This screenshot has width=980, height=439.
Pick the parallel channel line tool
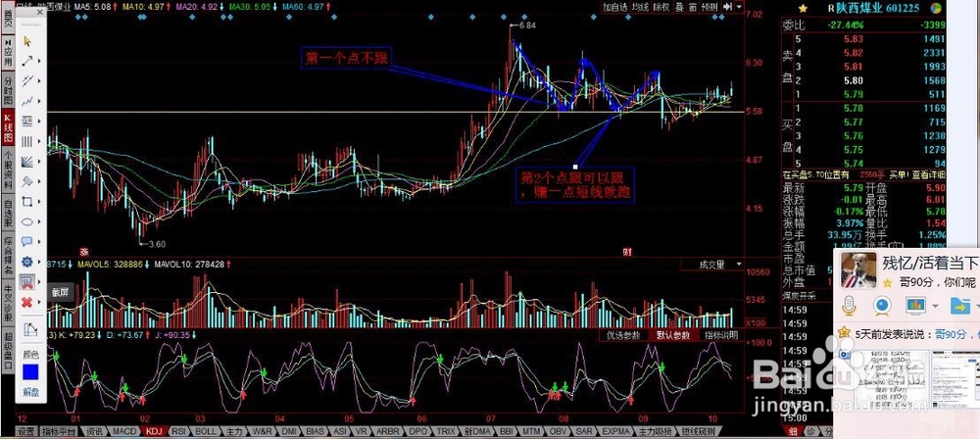pyautogui.click(x=27, y=81)
